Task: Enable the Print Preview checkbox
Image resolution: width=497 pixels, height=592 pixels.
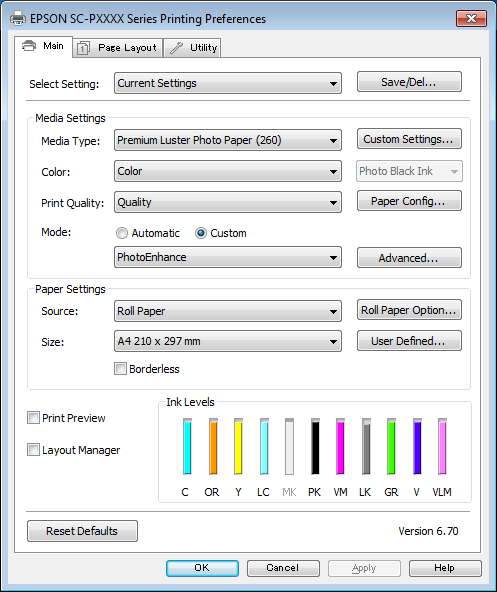Action: tap(33, 418)
